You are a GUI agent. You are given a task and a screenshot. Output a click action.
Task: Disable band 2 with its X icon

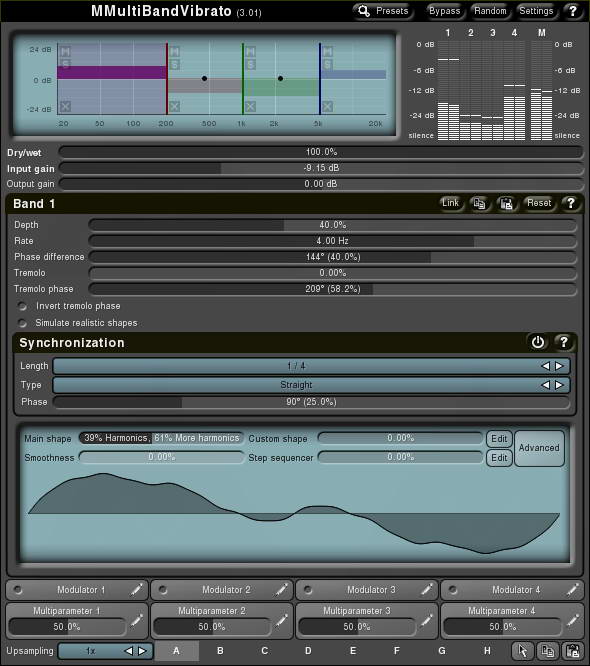pos(175,106)
